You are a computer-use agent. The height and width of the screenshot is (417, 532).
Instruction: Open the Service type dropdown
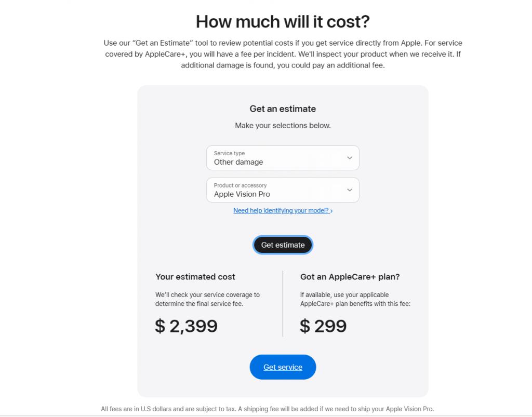pos(283,158)
